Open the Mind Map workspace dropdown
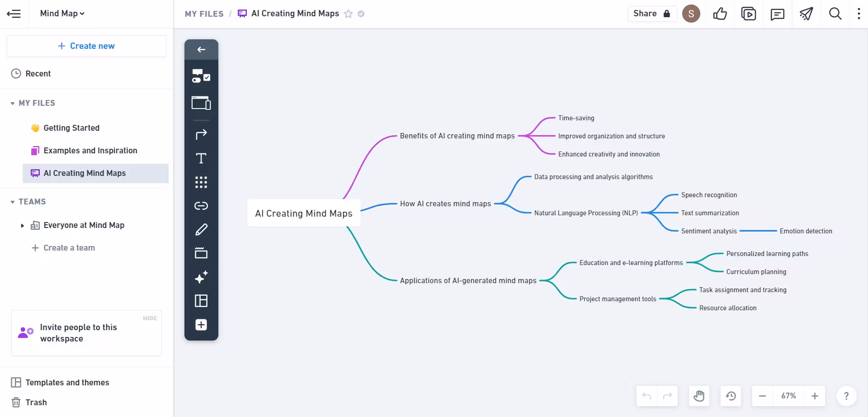The height and width of the screenshot is (417, 868). click(x=62, y=14)
